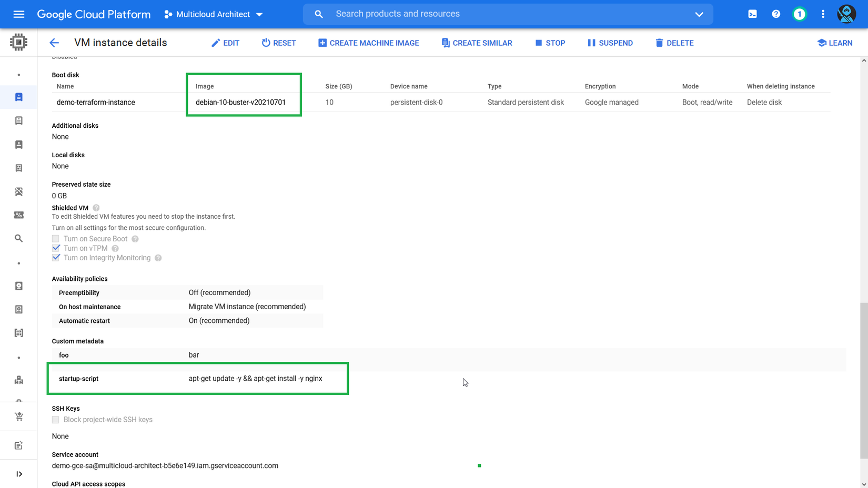This screenshot has width=868, height=488.
Task: Focus the Search products and resources field
Action: point(508,14)
